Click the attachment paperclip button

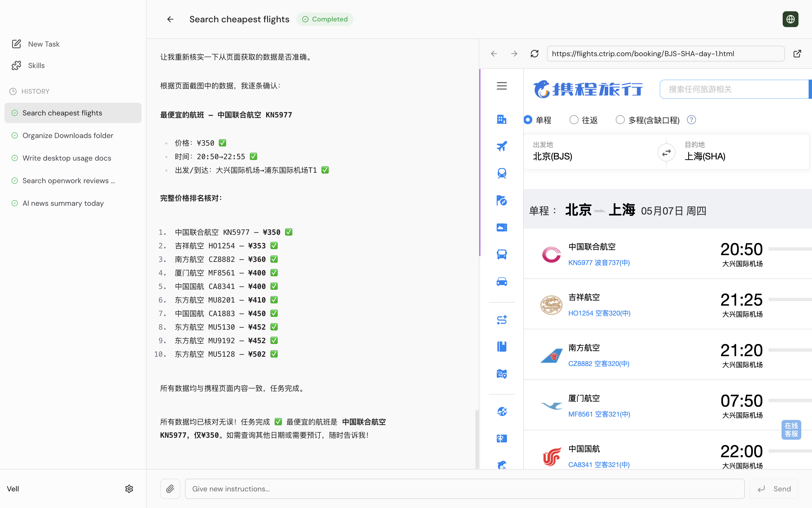[x=170, y=489]
